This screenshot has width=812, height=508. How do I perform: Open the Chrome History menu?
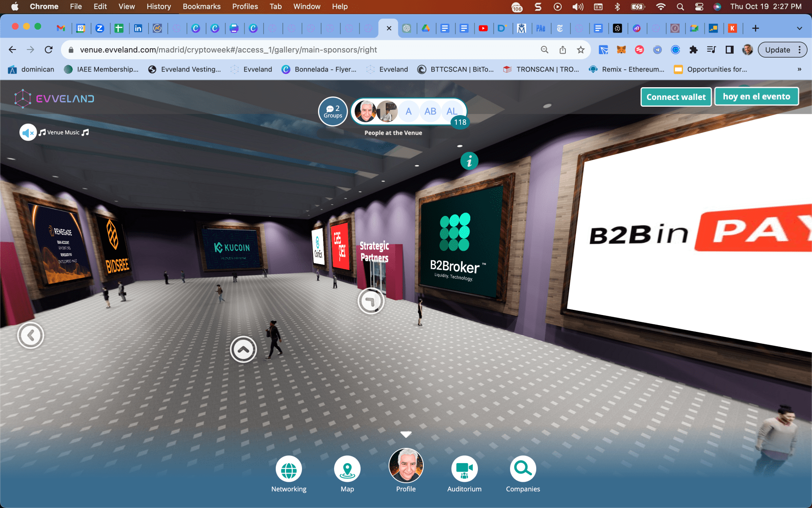[x=159, y=6]
